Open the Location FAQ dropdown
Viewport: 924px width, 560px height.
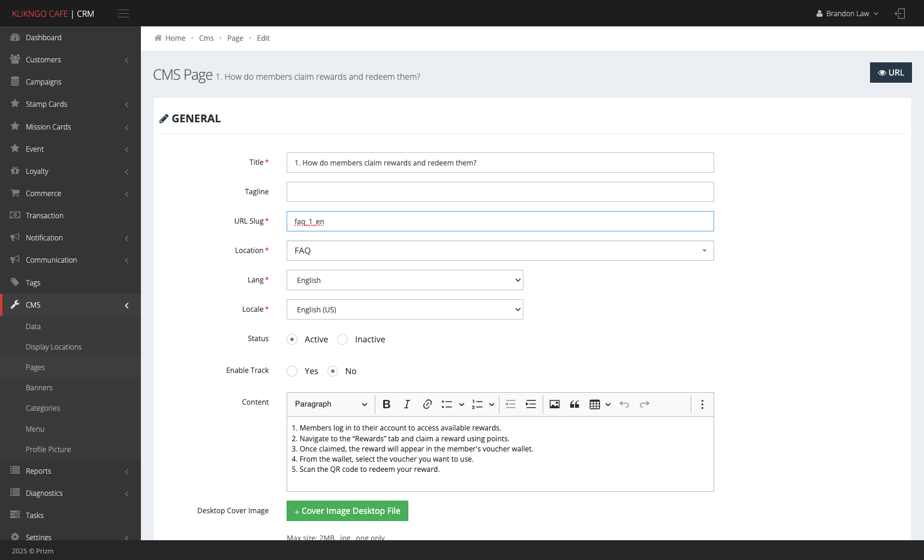tap(500, 251)
